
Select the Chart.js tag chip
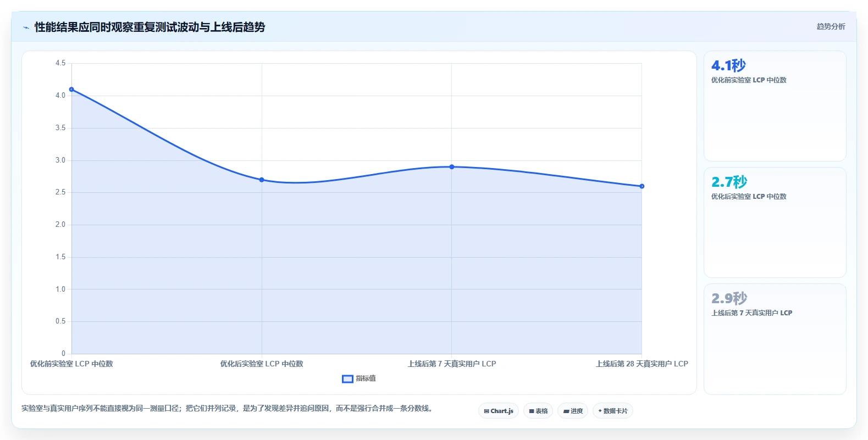499,411
